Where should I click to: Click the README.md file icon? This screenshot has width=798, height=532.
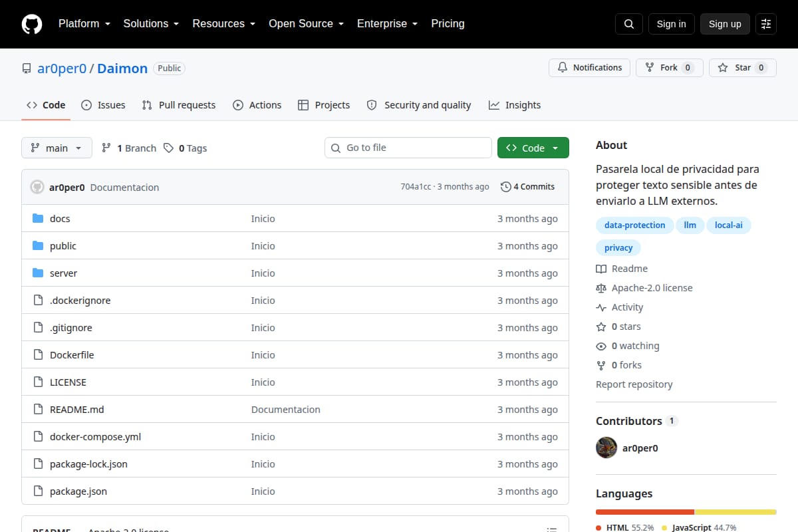click(x=38, y=409)
